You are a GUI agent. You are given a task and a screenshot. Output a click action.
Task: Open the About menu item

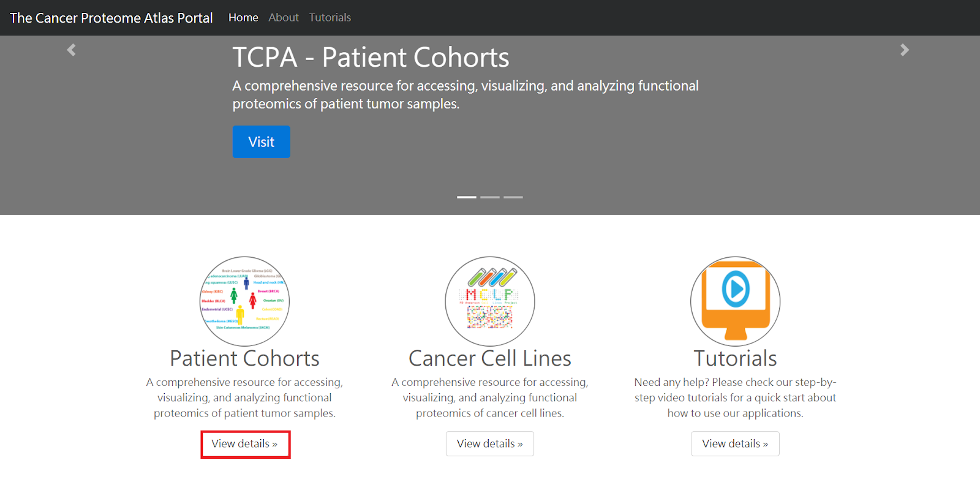[284, 18]
